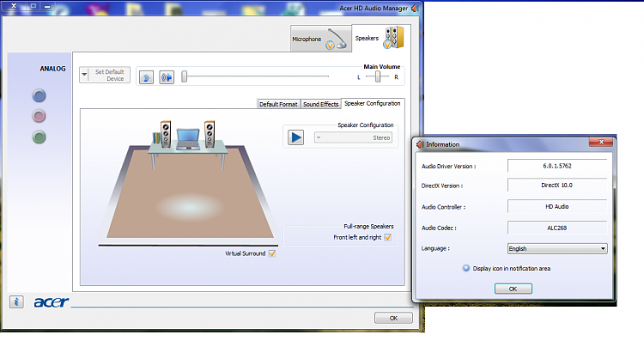The width and height of the screenshot is (644, 341).
Task: Click the volume sound icon button
Action: [x=167, y=76]
